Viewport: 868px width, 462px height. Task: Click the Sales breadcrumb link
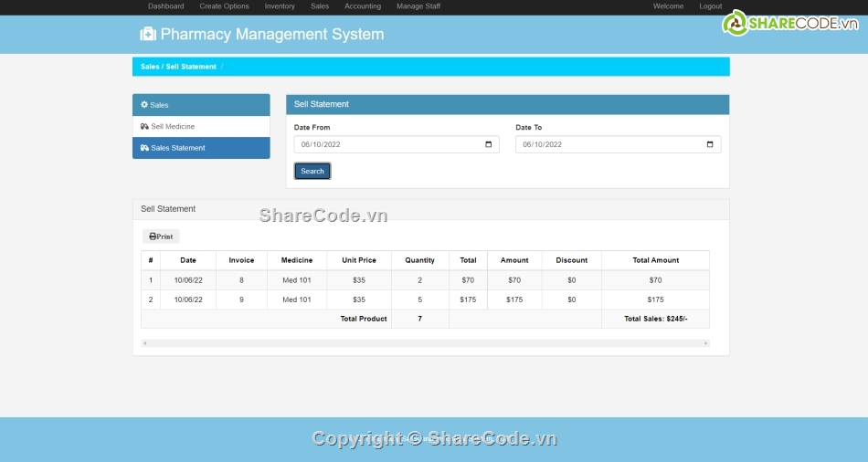point(149,67)
